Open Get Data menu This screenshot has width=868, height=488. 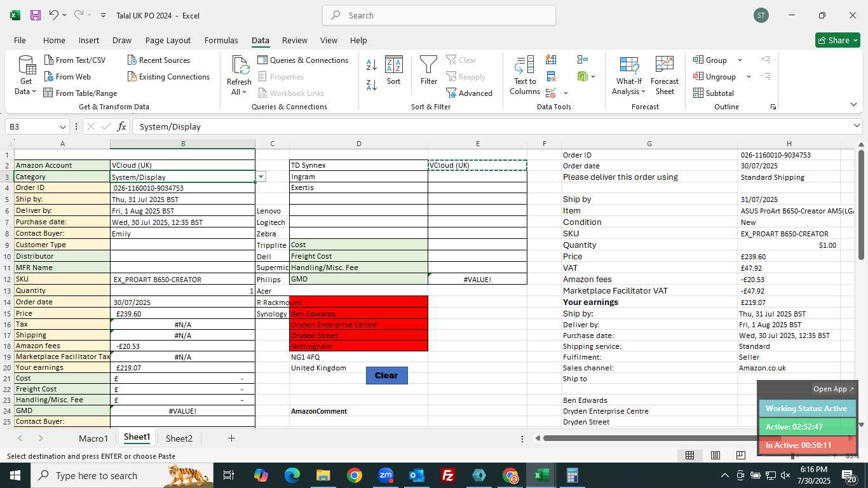(26, 76)
